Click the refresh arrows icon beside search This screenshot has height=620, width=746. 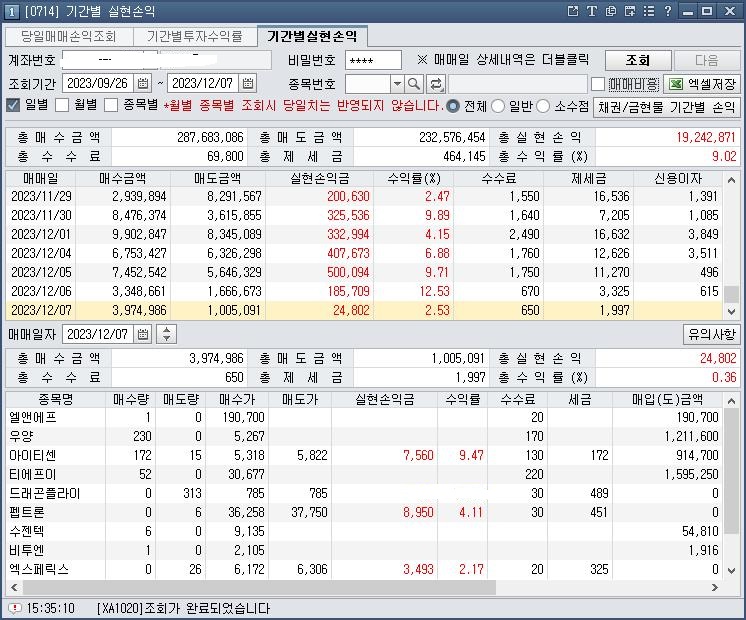tap(435, 84)
